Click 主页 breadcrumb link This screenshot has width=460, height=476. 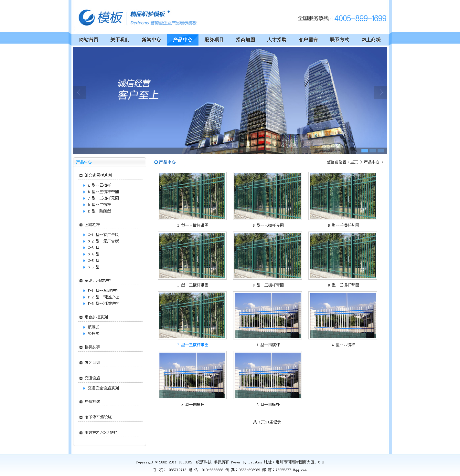point(354,162)
